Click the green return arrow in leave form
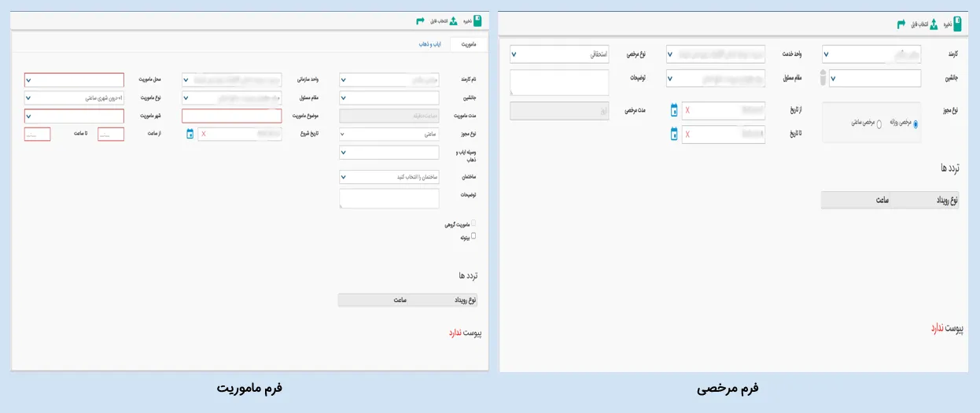Image resolution: width=980 pixels, height=413 pixels. coord(901,24)
